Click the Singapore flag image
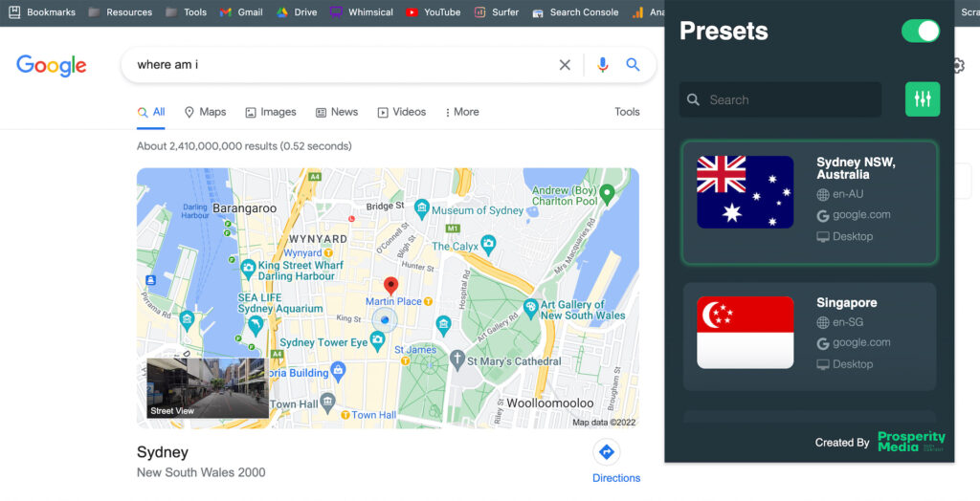 [745, 333]
